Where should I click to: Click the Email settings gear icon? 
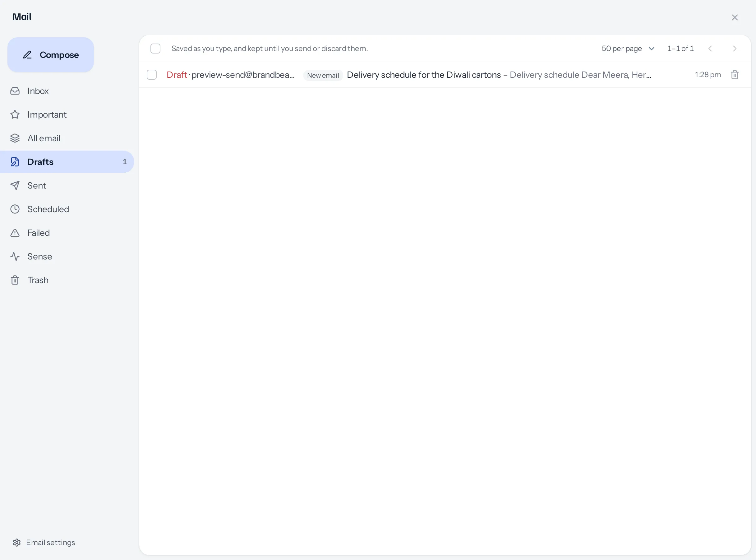[x=17, y=542]
